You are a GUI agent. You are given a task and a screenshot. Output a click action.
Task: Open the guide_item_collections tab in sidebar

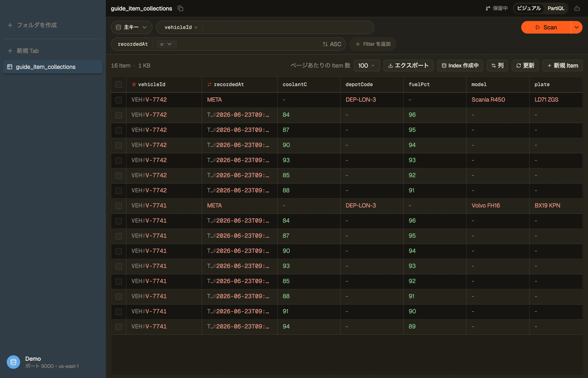coord(53,67)
